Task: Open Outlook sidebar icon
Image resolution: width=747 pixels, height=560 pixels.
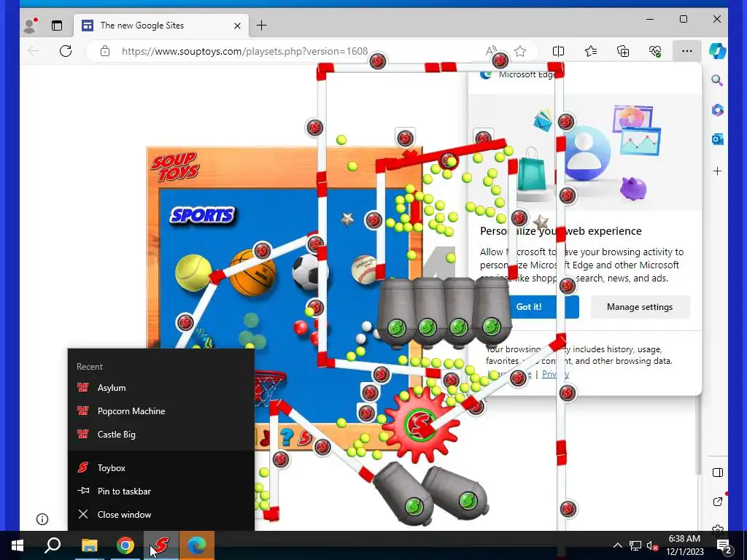Action: point(718,139)
